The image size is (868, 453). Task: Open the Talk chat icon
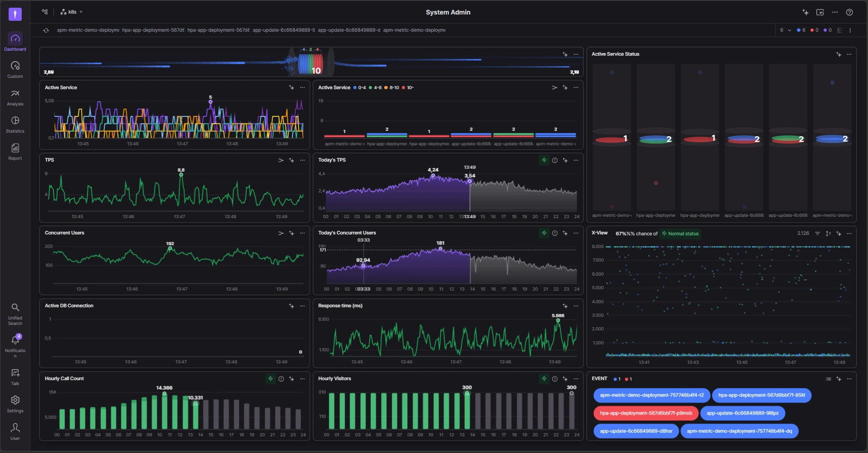pos(15,373)
